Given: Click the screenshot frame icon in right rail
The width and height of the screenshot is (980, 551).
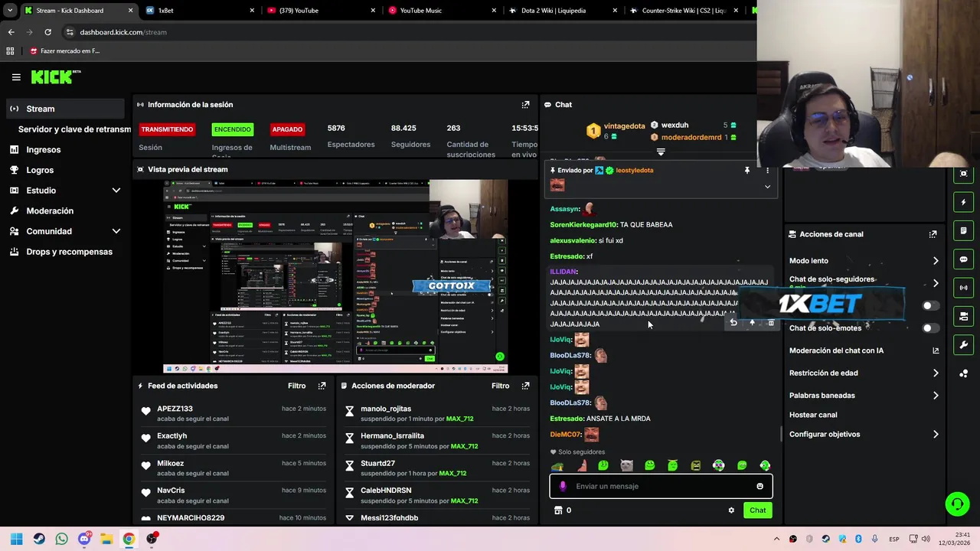Looking at the screenshot, I should point(963,174).
